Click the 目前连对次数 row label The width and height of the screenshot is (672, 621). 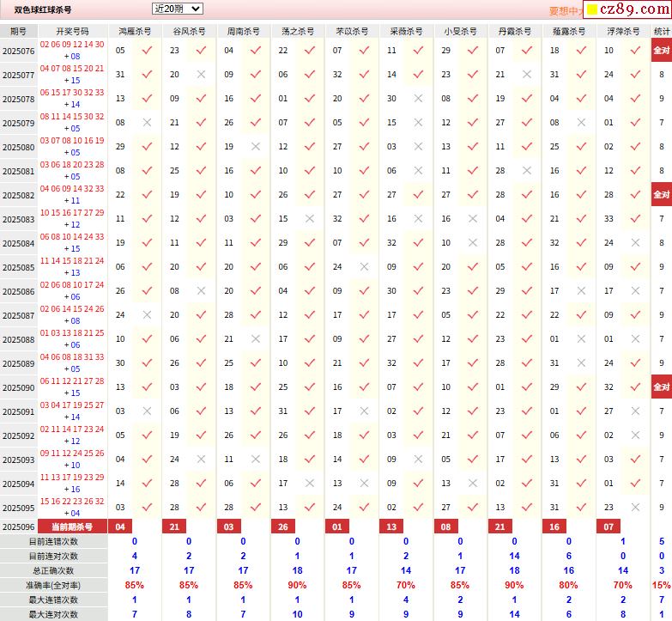point(53,556)
